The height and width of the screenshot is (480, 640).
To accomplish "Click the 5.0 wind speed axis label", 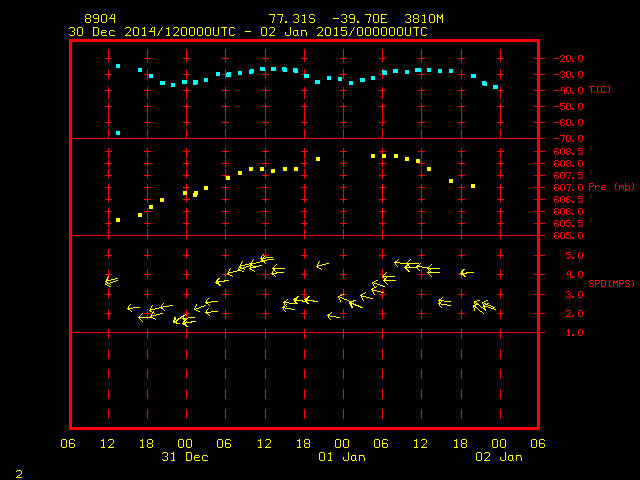I will point(575,256).
